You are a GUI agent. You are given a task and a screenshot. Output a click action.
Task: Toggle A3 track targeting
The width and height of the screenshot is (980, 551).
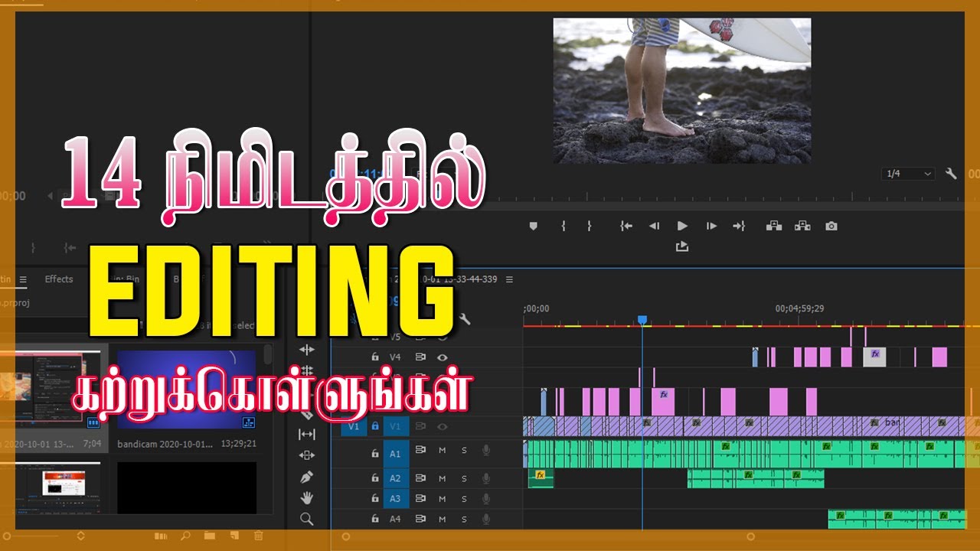coord(396,498)
